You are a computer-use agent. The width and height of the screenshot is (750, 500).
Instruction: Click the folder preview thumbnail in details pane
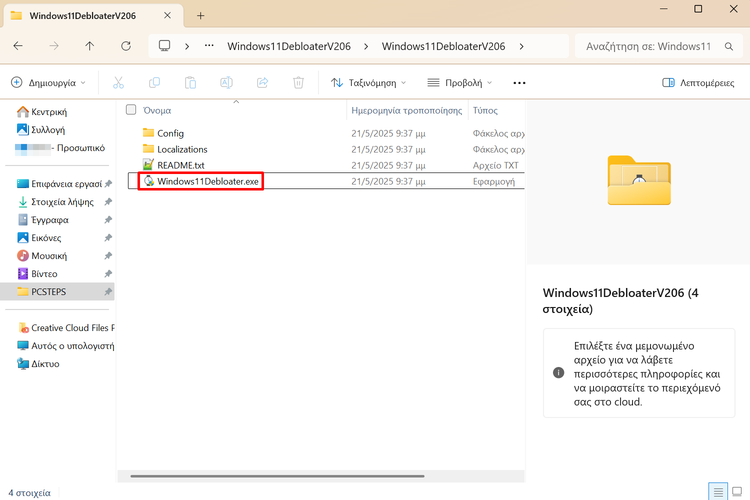(x=639, y=180)
